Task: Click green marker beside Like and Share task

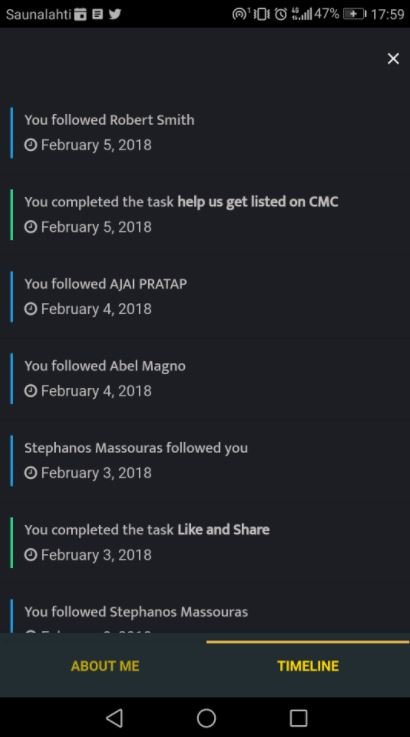Action: point(12,542)
